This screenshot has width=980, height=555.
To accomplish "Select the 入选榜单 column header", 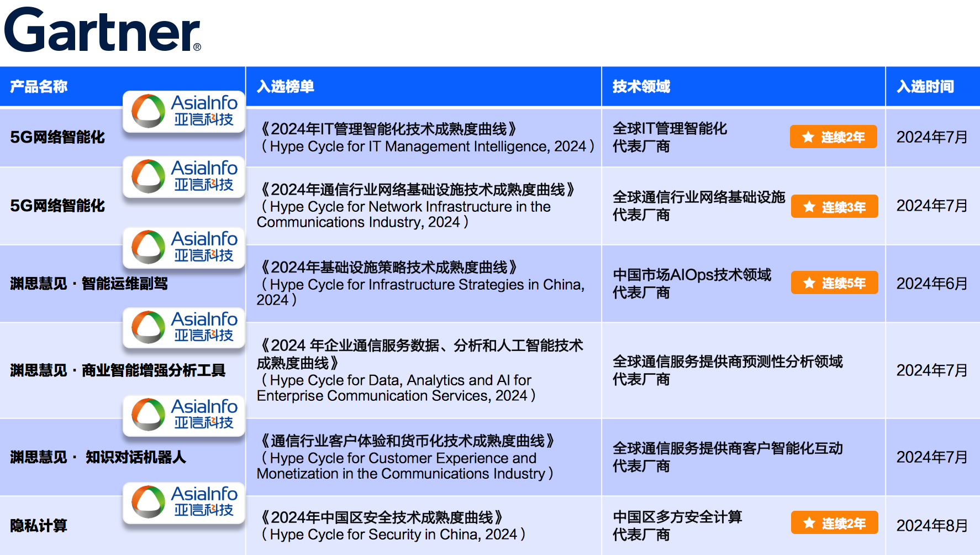I will pyautogui.click(x=286, y=87).
